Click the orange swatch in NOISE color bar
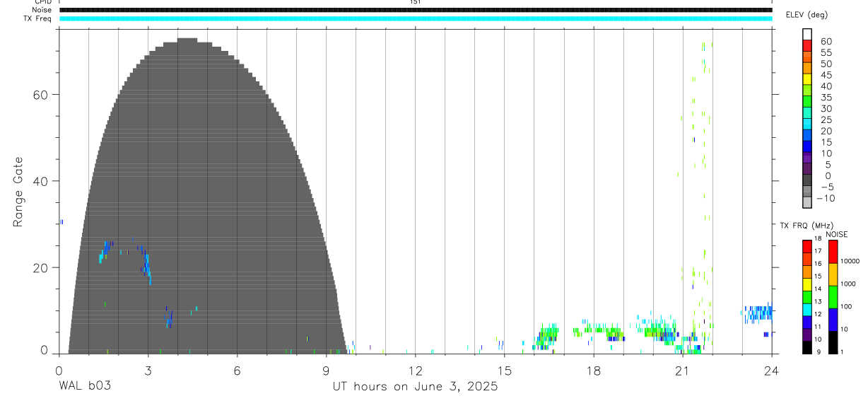 833,274
